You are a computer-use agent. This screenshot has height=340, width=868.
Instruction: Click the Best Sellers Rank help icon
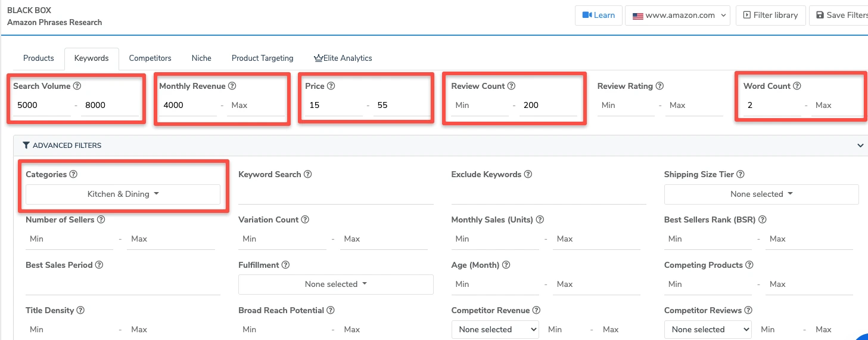point(762,220)
